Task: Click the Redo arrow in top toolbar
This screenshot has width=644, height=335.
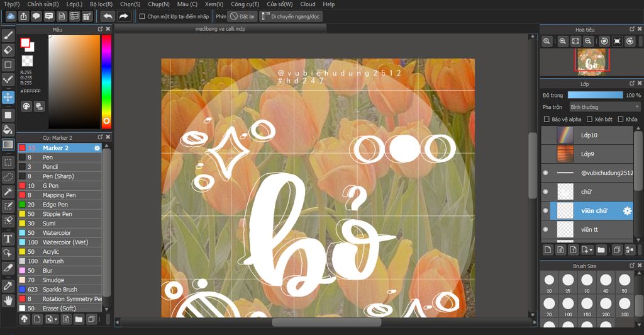Action: 123,16
